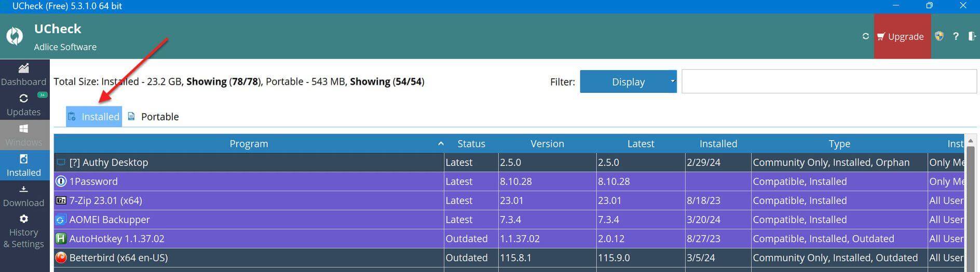Open the Upgrade purchase button
The height and width of the screenshot is (272, 980).
(x=902, y=36)
